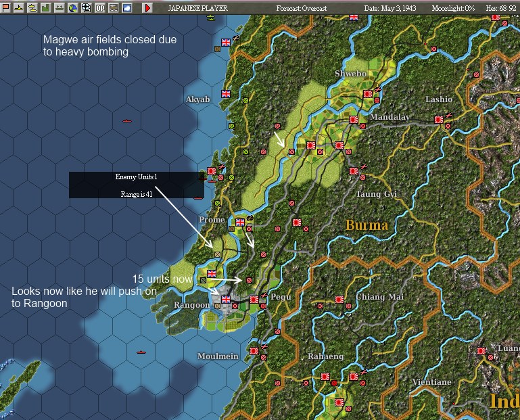This screenshot has height=420, width=520.
Task: Click the Shwebo city label
Action: (x=350, y=74)
